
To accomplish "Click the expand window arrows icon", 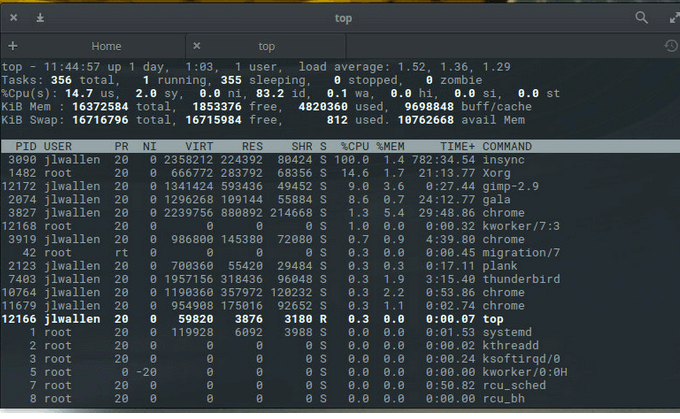I will pos(672,18).
